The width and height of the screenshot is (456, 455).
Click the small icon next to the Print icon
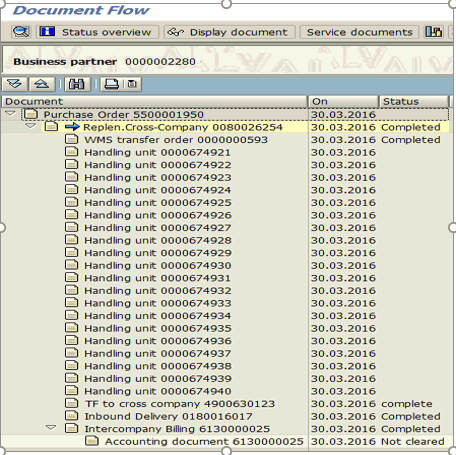click(x=132, y=84)
